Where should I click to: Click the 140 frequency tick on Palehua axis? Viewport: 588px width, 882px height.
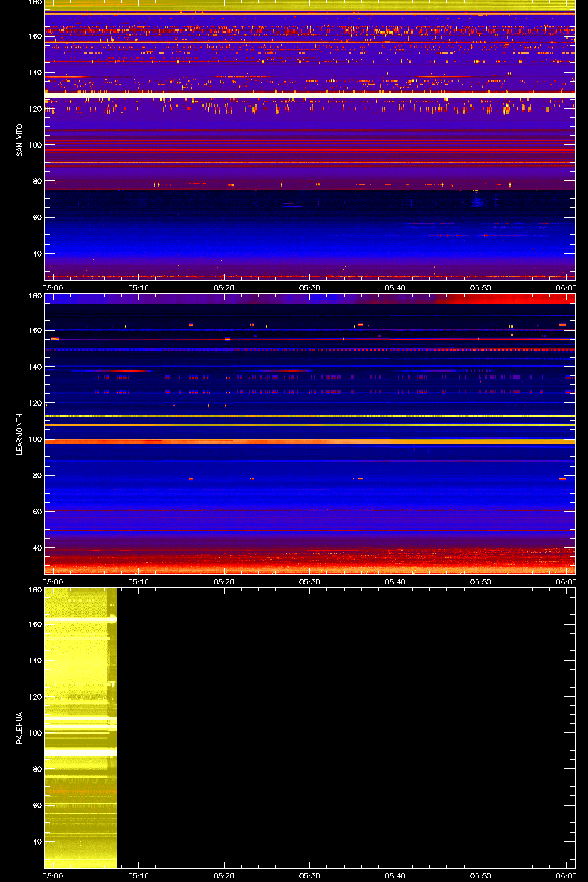35,661
